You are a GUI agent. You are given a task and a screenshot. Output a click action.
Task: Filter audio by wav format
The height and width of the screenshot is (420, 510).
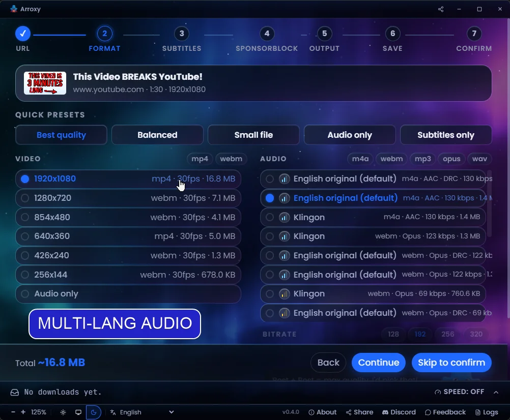(480, 159)
